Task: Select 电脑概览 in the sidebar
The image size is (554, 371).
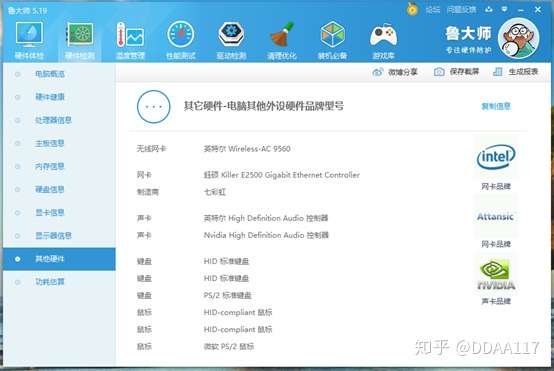Action: pos(49,74)
